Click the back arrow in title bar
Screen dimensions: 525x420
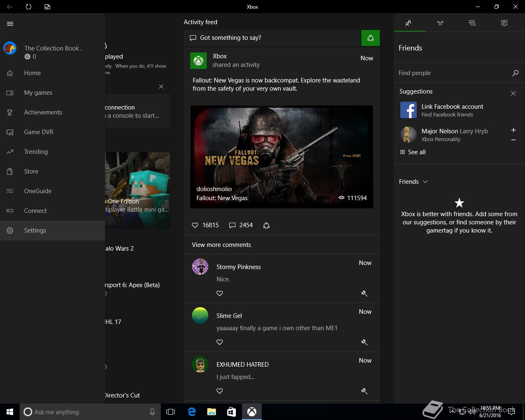(10, 7)
